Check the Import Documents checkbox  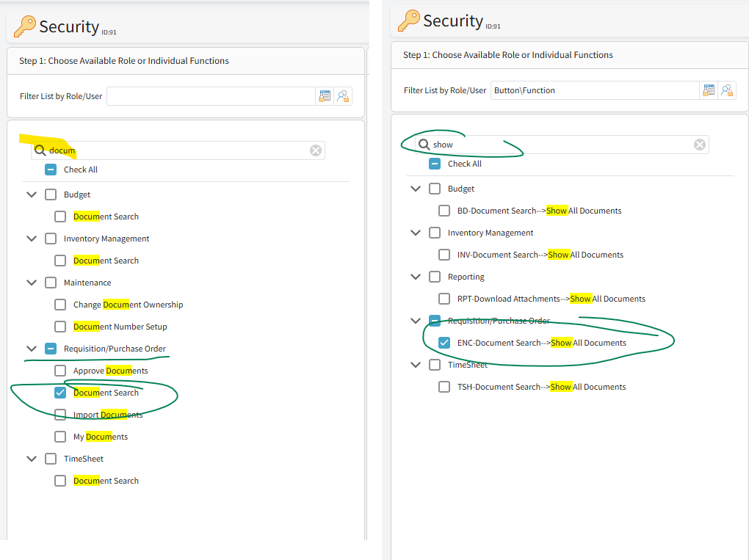(60, 415)
